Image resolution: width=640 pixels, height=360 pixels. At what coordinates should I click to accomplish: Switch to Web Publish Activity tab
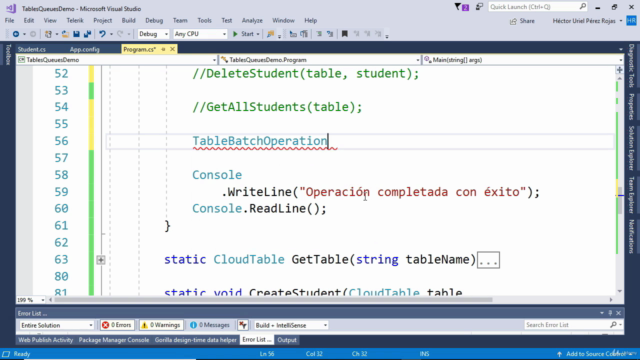pos(45,340)
